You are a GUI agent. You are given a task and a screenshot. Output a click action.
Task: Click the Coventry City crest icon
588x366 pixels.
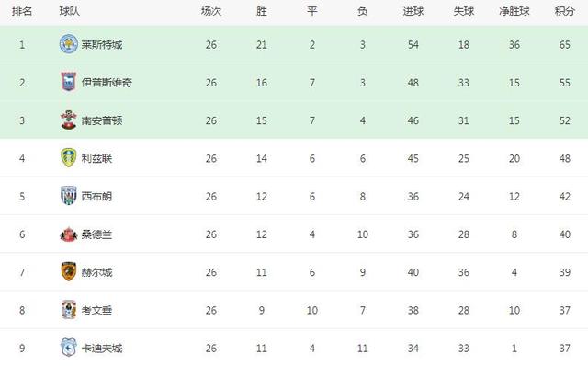click(69, 310)
